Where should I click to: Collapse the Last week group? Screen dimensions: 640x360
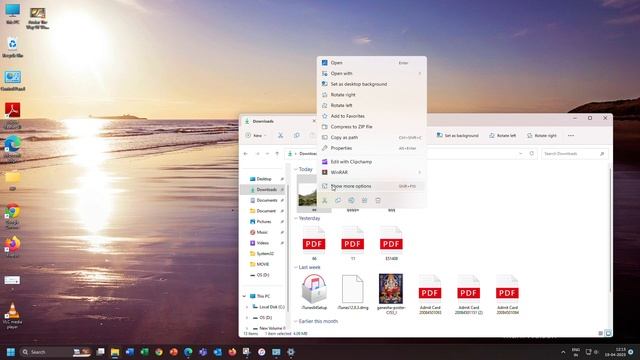tap(296, 267)
